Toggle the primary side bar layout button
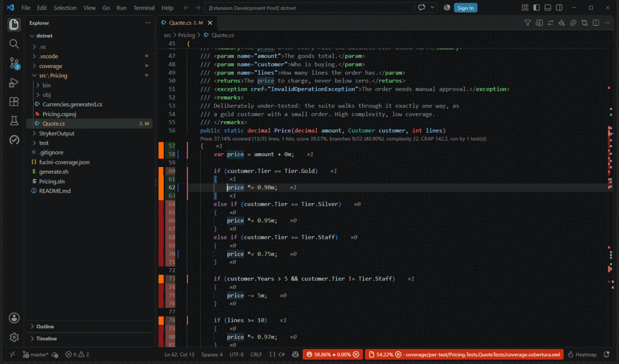This screenshot has height=364, width=619. (536, 8)
